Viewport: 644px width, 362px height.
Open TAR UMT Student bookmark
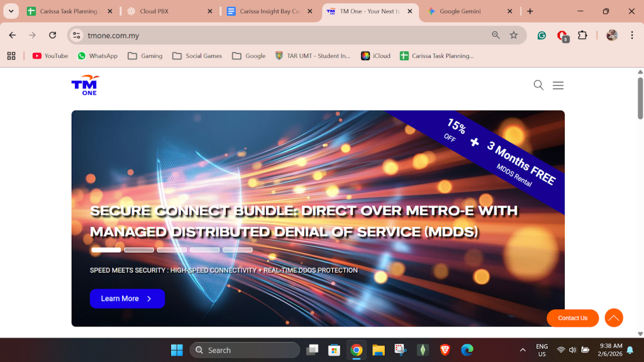313,56
